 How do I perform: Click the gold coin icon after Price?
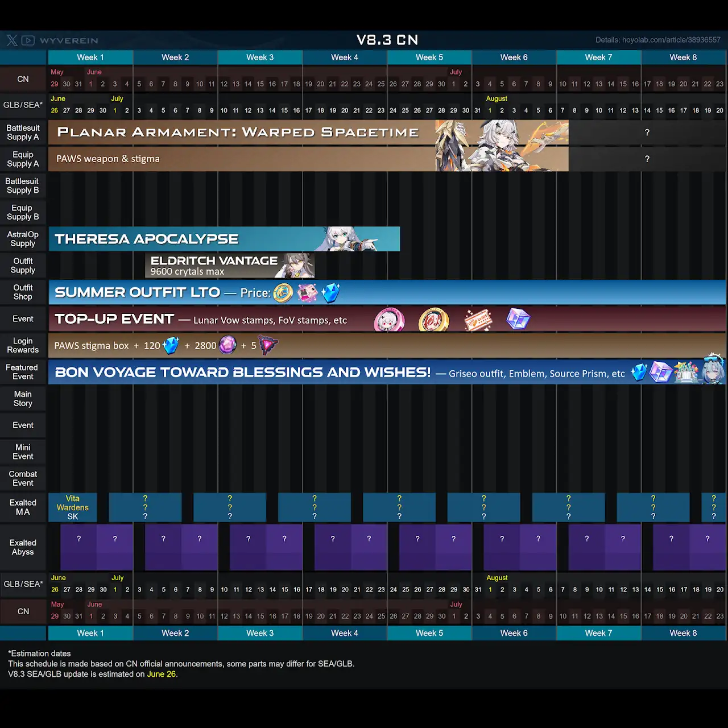pyautogui.click(x=283, y=293)
